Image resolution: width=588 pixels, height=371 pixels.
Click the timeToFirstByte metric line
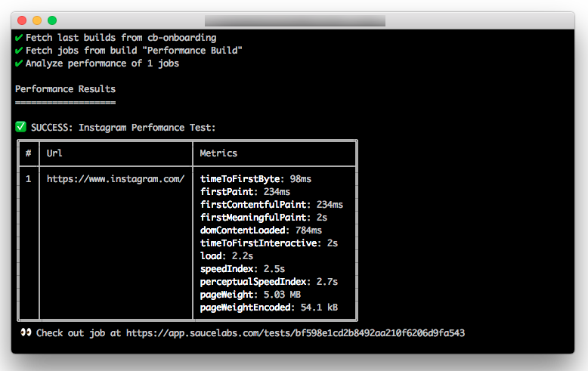point(255,179)
